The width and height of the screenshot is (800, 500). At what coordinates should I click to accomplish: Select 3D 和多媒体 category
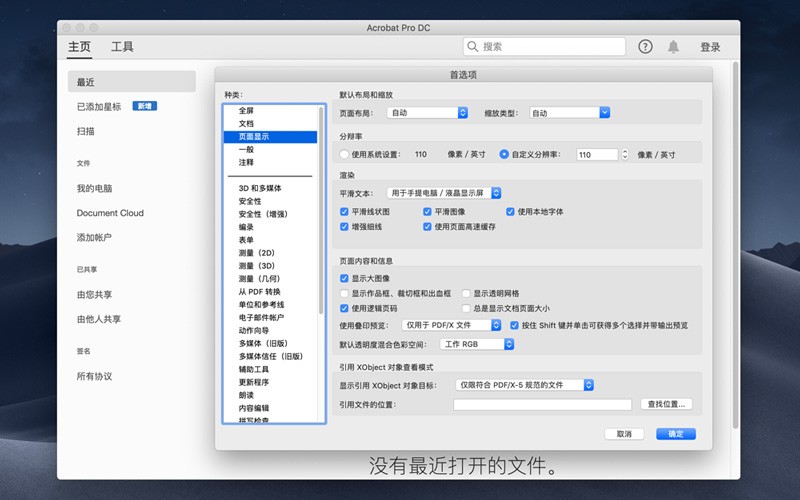260,188
